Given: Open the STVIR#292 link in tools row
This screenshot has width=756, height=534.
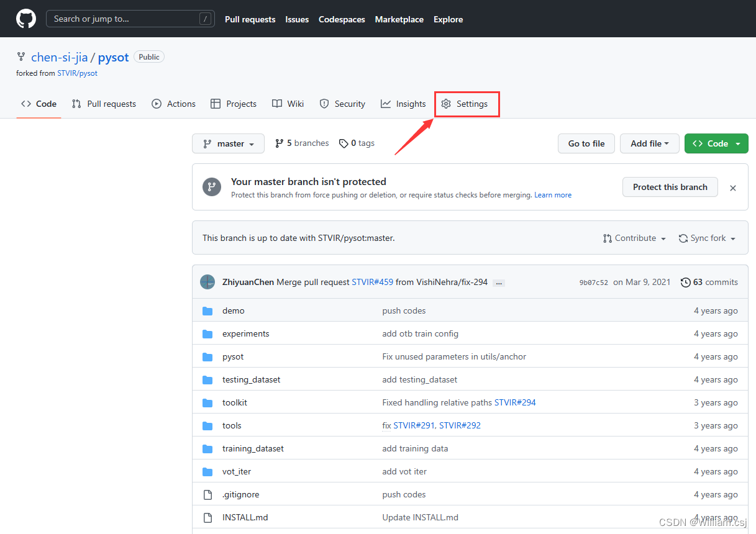Looking at the screenshot, I should tap(460, 425).
